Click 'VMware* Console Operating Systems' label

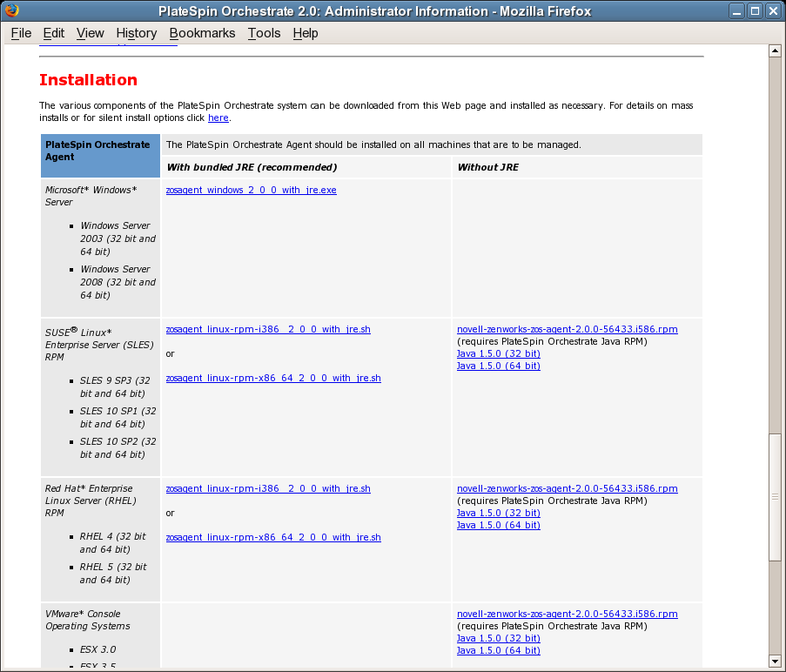pyautogui.click(x=88, y=620)
